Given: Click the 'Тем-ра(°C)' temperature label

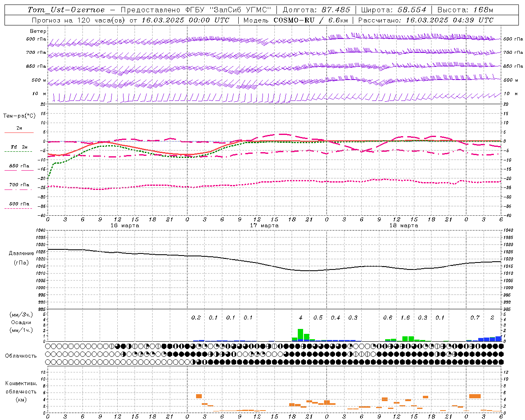Looking at the screenshot, I should point(20,116).
